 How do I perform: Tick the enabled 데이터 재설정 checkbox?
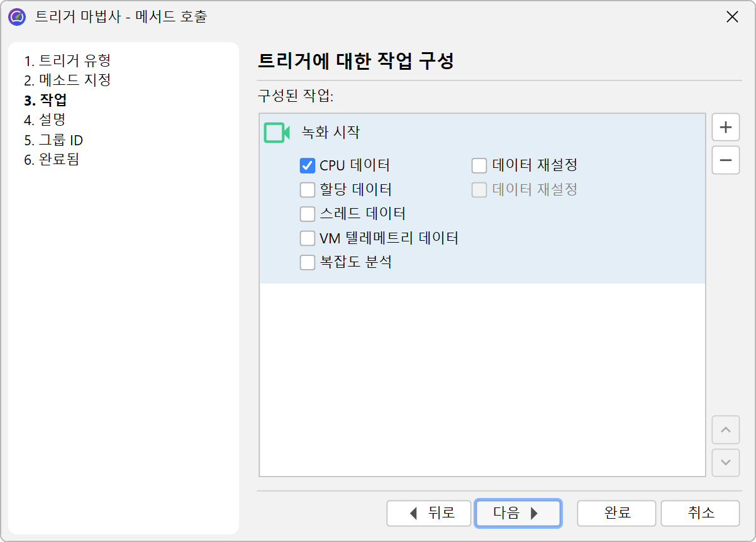tap(479, 166)
